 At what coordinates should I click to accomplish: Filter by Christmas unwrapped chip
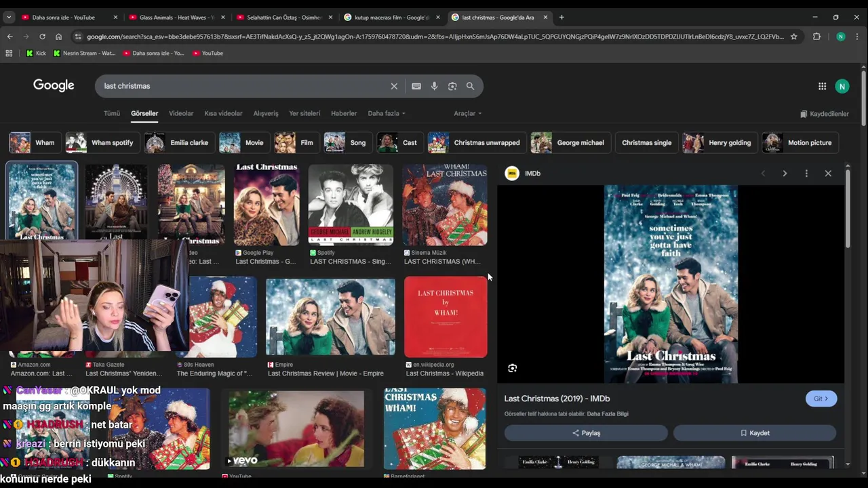[476, 143]
